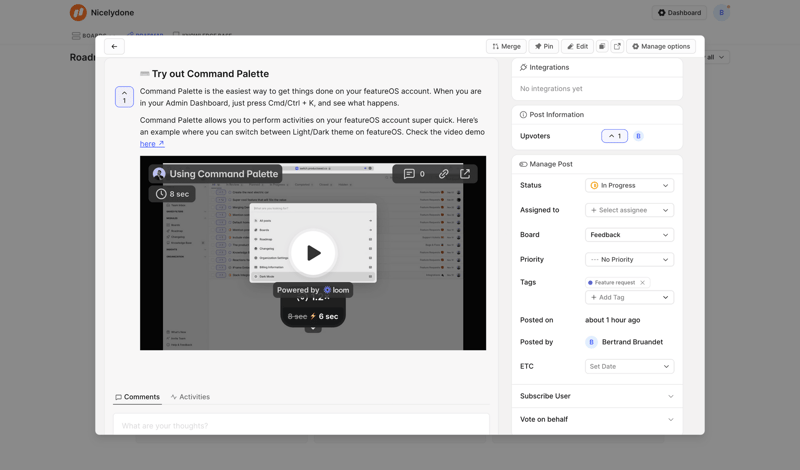The image size is (800, 470).
Task: Pin this post
Action: 544,46
